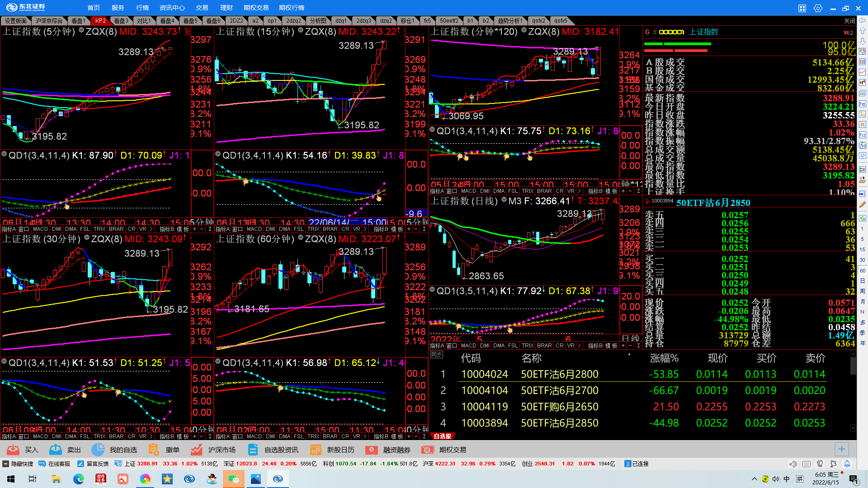The width and height of the screenshot is (868, 488).
Task: Toggle the 同步 sync checkbox above the list
Action: click(436, 355)
